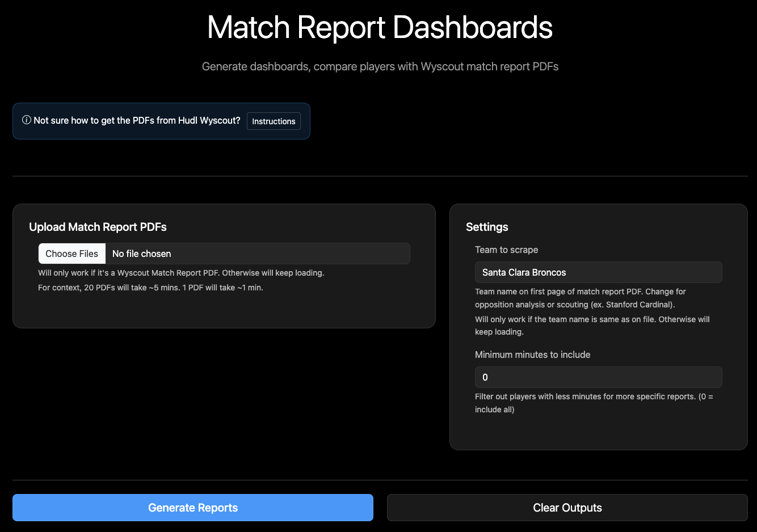Image resolution: width=757 pixels, height=532 pixels.
Task: Click the warning about team name matching the file
Action: coord(592,325)
